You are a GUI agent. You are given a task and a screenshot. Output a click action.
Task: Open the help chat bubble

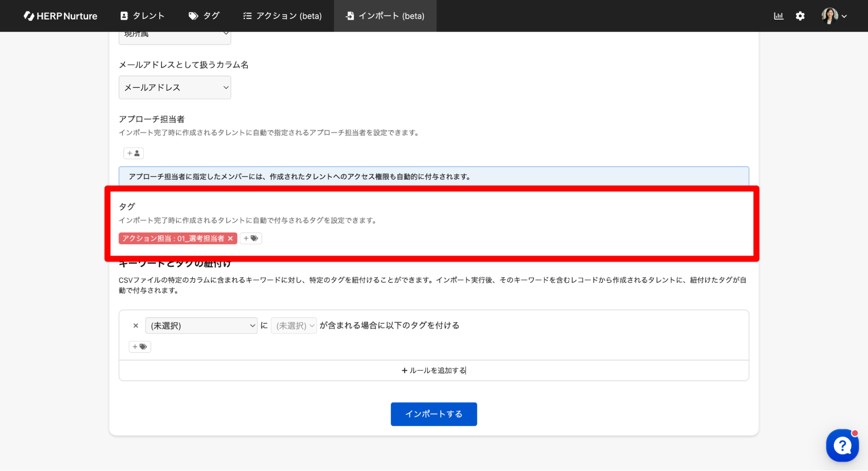coord(842,445)
